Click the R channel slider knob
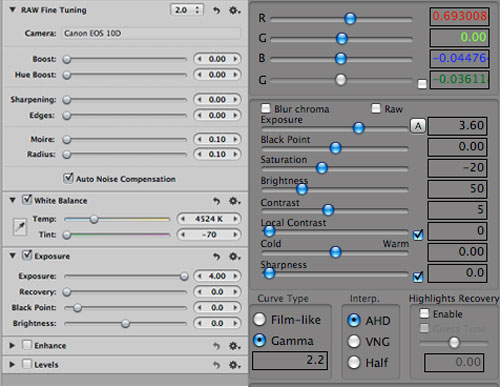 coord(350,18)
